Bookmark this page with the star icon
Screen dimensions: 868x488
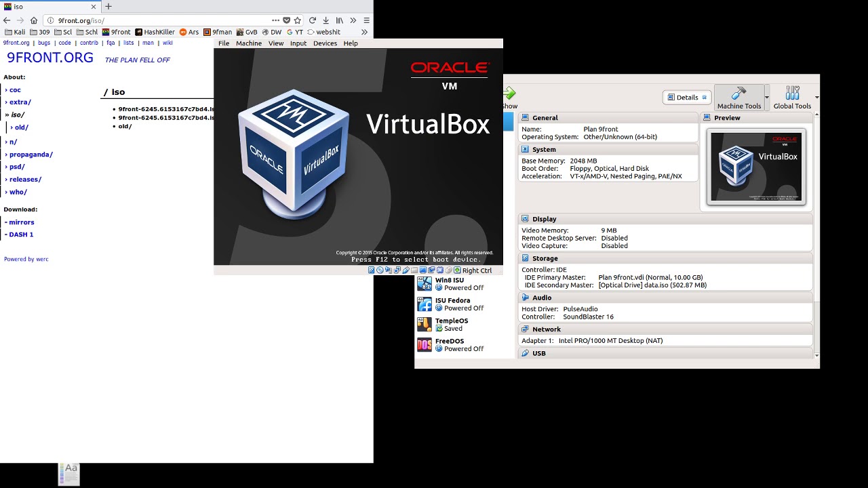pyautogui.click(x=297, y=20)
